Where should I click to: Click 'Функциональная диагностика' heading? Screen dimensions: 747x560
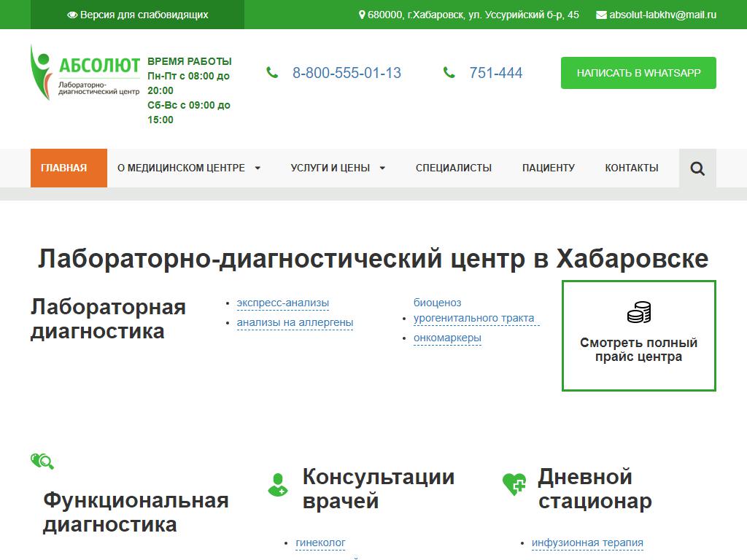point(136,513)
